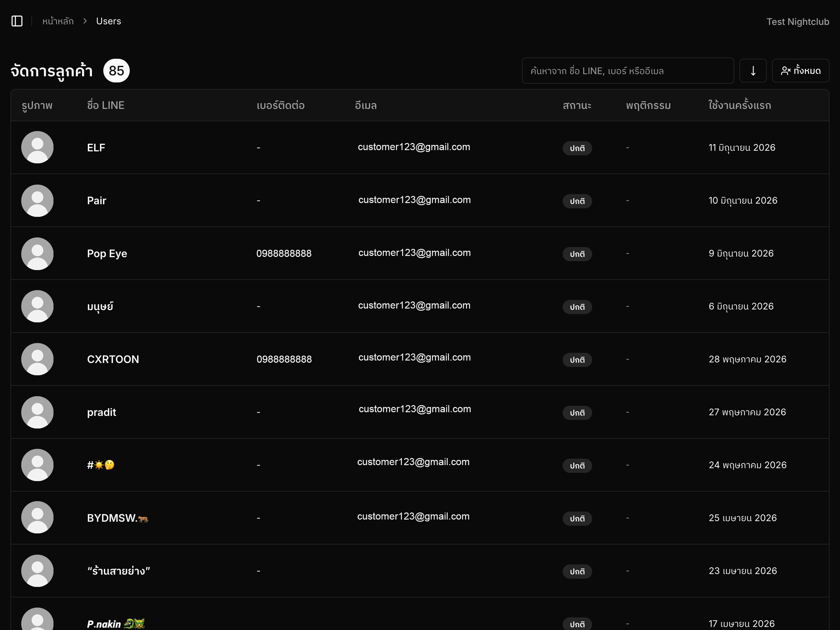The image size is (840, 630).
Task: Toggle the sidebar panel icon
Action: click(x=17, y=21)
